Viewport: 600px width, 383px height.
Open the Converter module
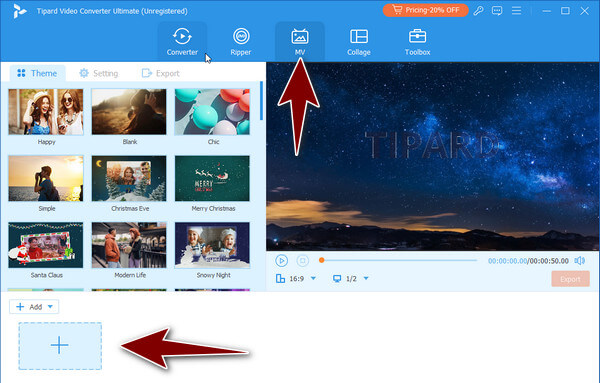(182, 41)
